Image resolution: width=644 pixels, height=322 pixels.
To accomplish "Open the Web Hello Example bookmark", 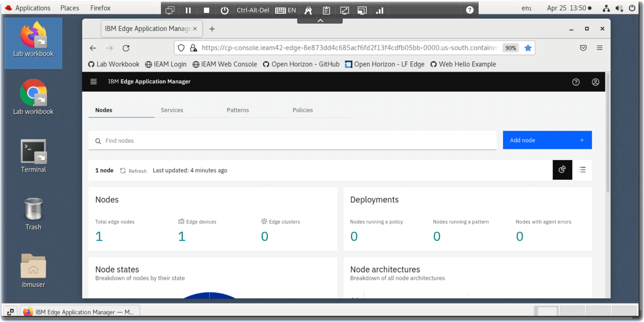I will coord(463,64).
